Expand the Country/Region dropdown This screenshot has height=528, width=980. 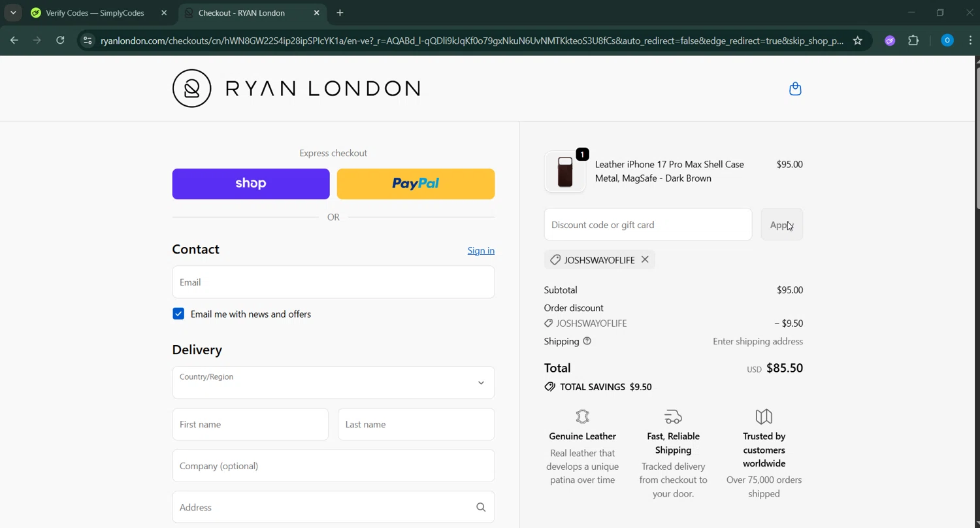tap(333, 382)
